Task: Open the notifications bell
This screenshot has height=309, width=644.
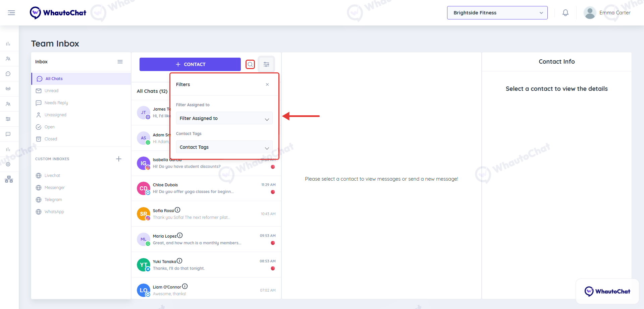Action: point(566,13)
